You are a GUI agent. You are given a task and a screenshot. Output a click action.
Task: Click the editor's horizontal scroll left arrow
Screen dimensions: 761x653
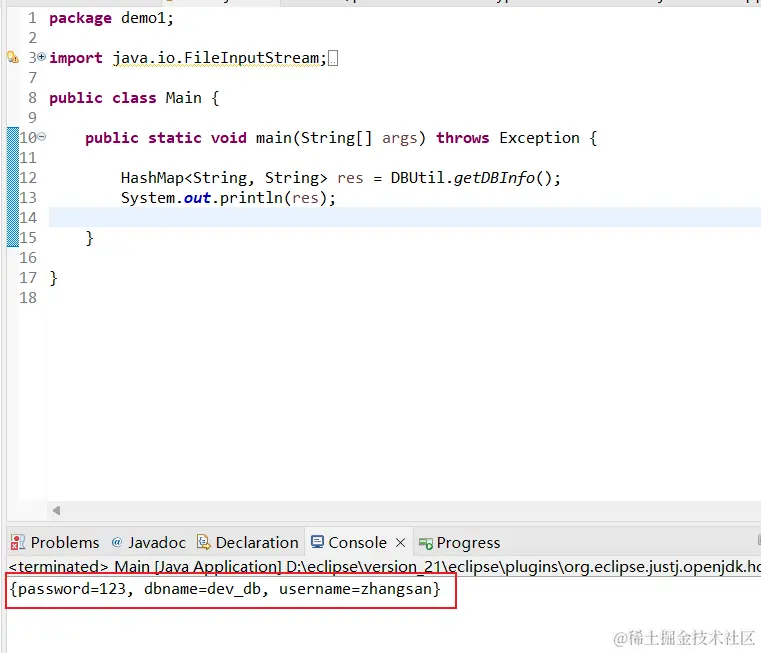(x=56, y=510)
